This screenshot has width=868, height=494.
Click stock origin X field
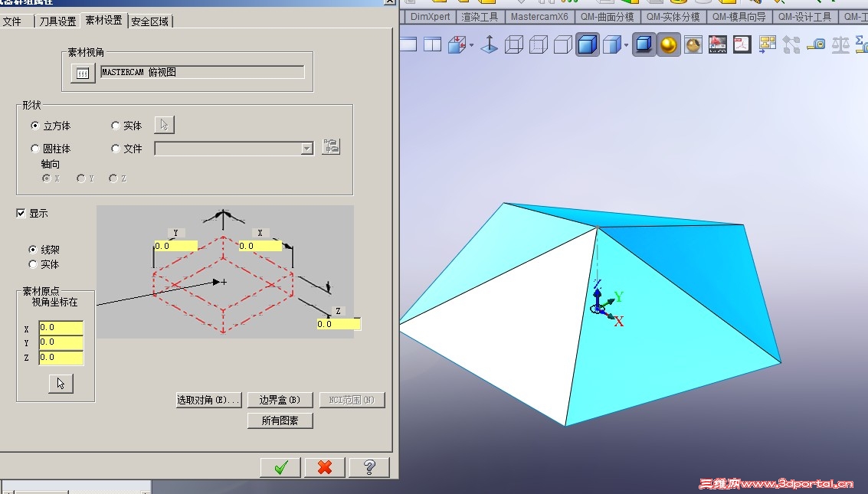pyautogui.click(x=61, y=328)
